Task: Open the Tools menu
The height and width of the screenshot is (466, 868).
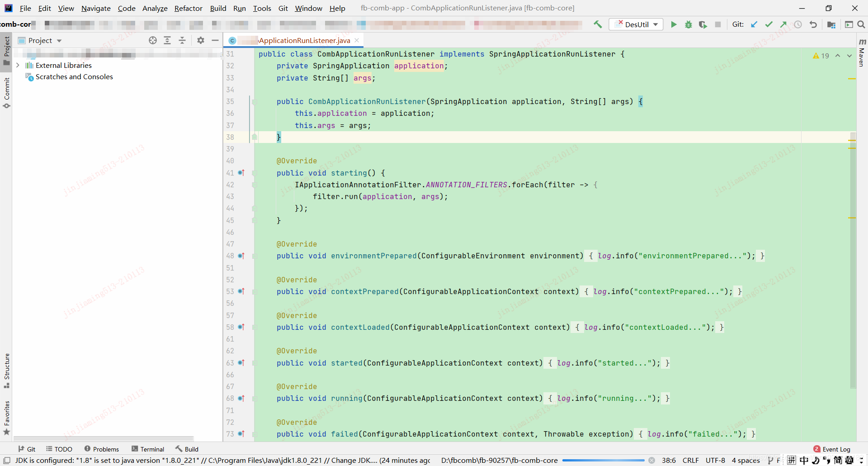Action: (262, 8)
